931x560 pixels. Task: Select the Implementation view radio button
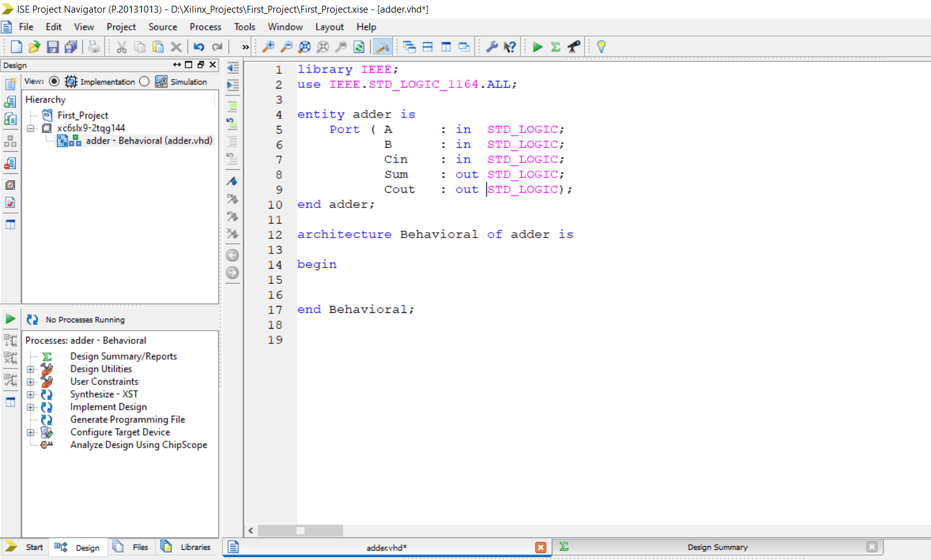point(54,82)
